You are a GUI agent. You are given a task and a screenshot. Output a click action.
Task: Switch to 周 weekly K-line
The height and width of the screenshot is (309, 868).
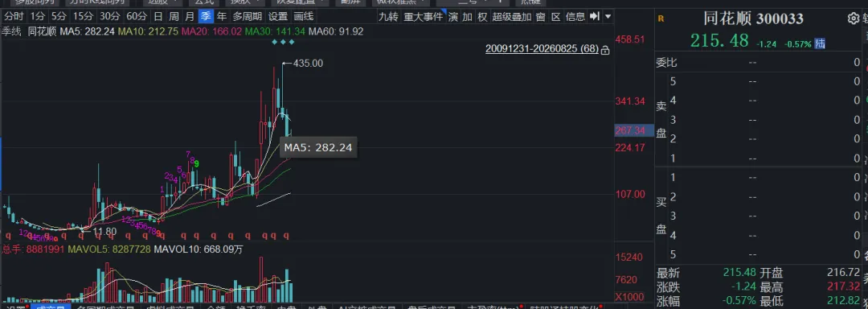[174, 16]
